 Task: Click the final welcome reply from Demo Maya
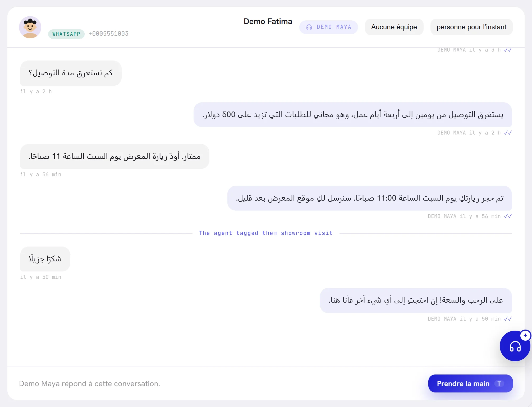click(x=416, y=300)
